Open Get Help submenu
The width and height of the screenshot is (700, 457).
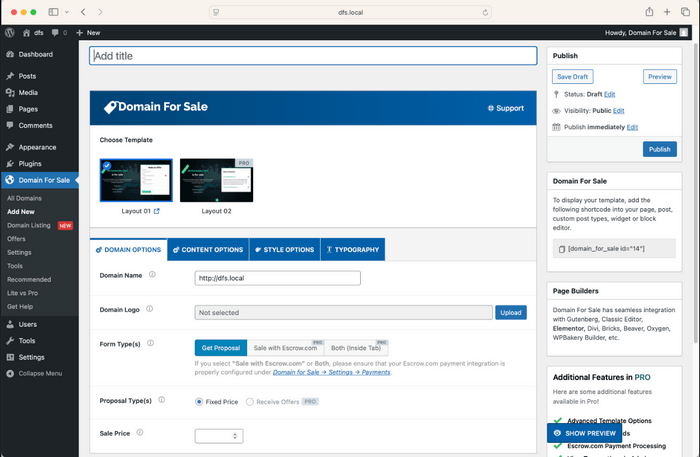(20, 307)
